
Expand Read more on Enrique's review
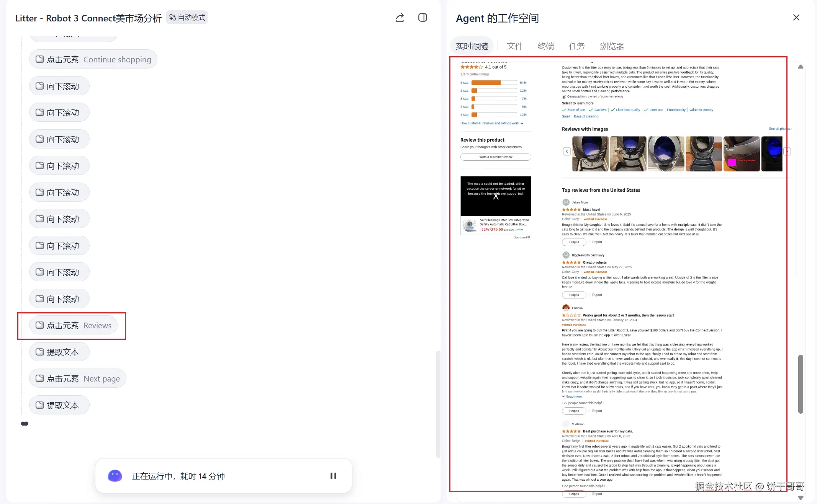coord(573,396)
